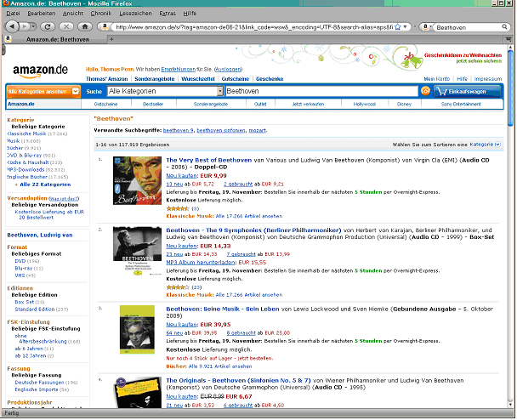Open the Extras menu

coord(168,14)
